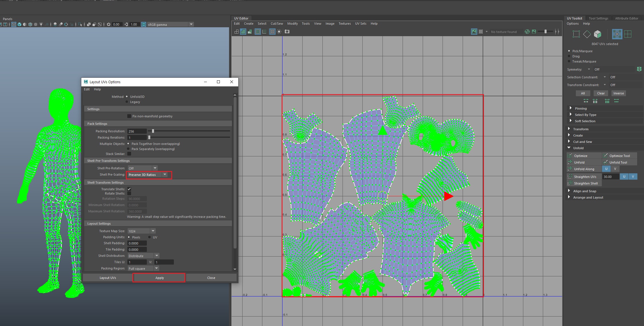Click the Straighten Shell icon
This screenshot has width=644, height=326.
570,183
